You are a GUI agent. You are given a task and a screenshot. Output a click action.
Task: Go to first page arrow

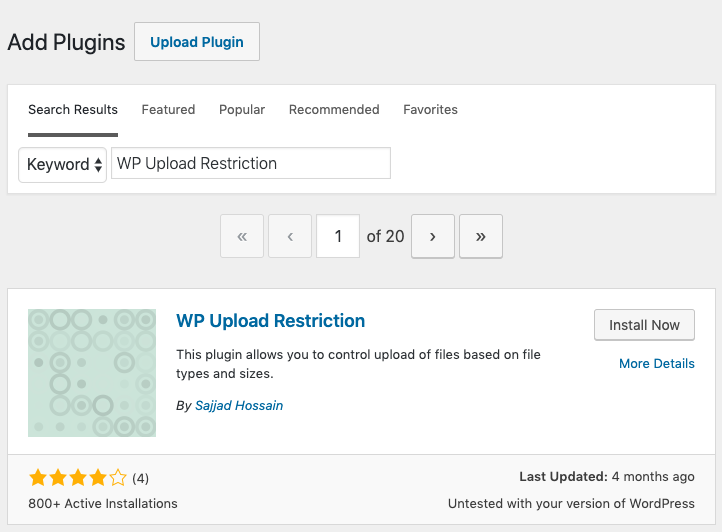[242, 237]
